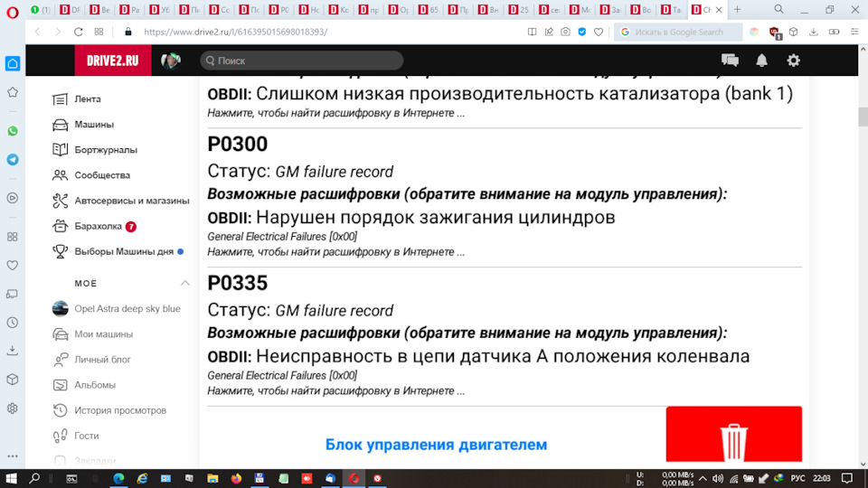
Task: Open the notifications bell
Action: coord(761,61)
